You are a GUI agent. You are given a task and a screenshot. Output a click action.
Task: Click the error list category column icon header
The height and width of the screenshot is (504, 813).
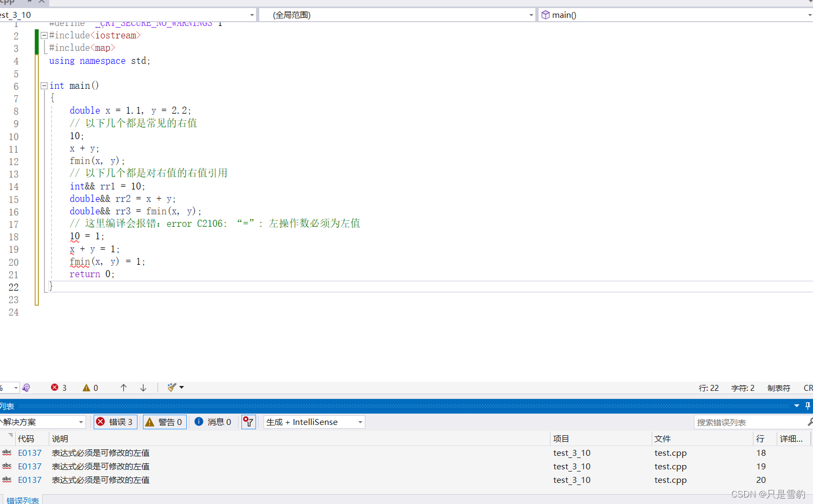(x=10, y=436)
